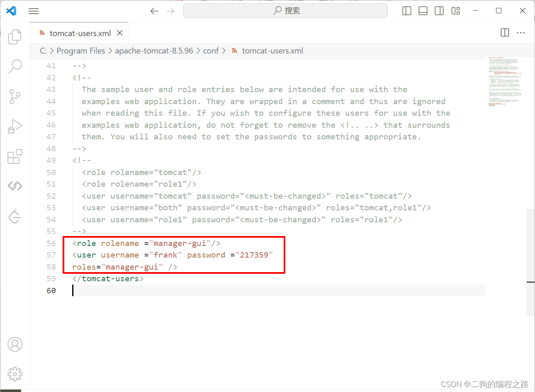The height and width of the screenshot is (392, 535).
Task: Click the Program Files breadcrumb
Action: [81, 51]
